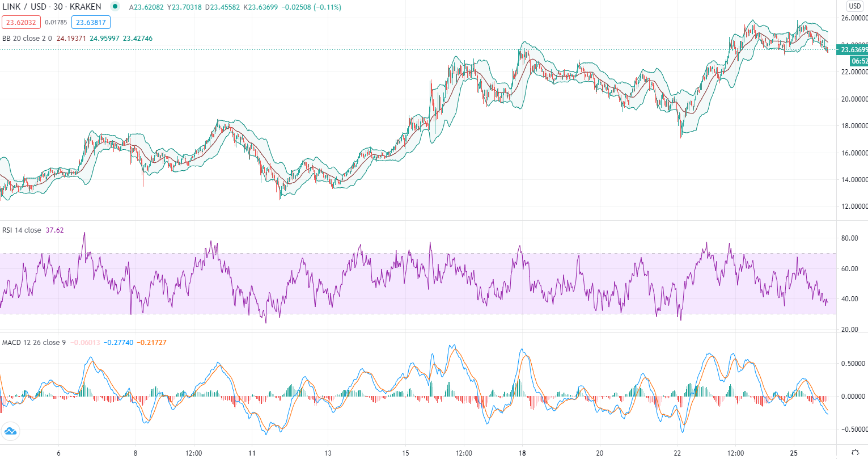The width and height of the screenshot is (868, 459).
Task: Click the countdown timer label 06:52
Action: click(859, 61)
